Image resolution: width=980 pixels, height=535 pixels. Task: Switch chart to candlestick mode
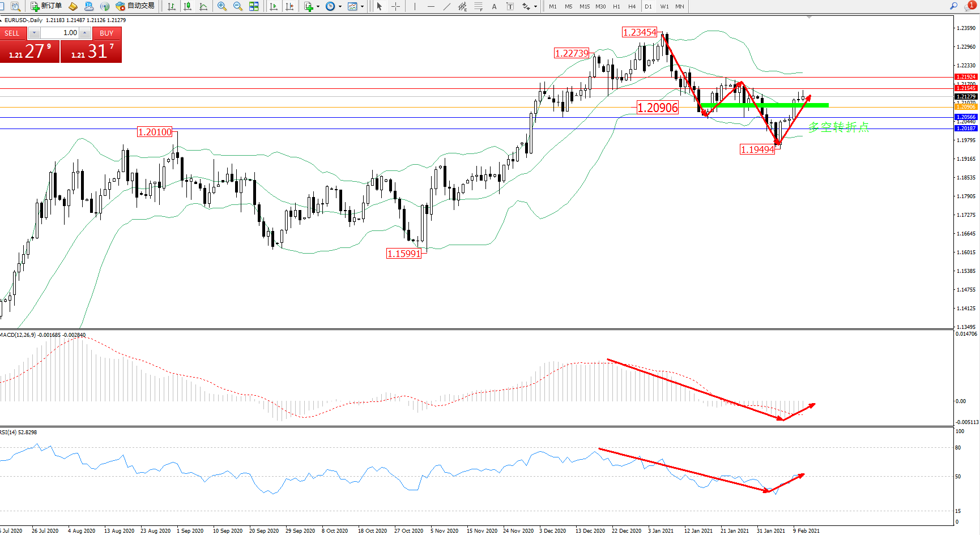pos(188,6)
